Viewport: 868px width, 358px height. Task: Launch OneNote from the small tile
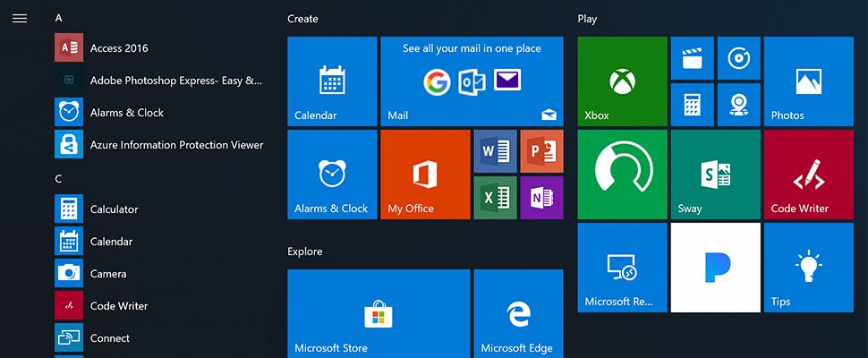pyautogui.click(x=542, y=198)
